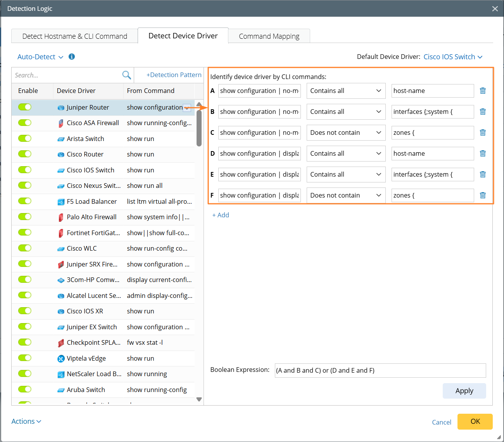Click the Palo Alto Firewall device icon
504x442 pixels.
point(61,217)
